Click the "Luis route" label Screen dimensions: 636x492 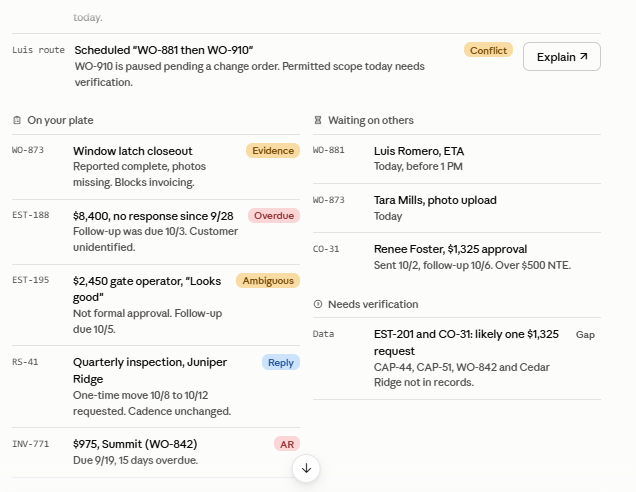tap(39, 50)
